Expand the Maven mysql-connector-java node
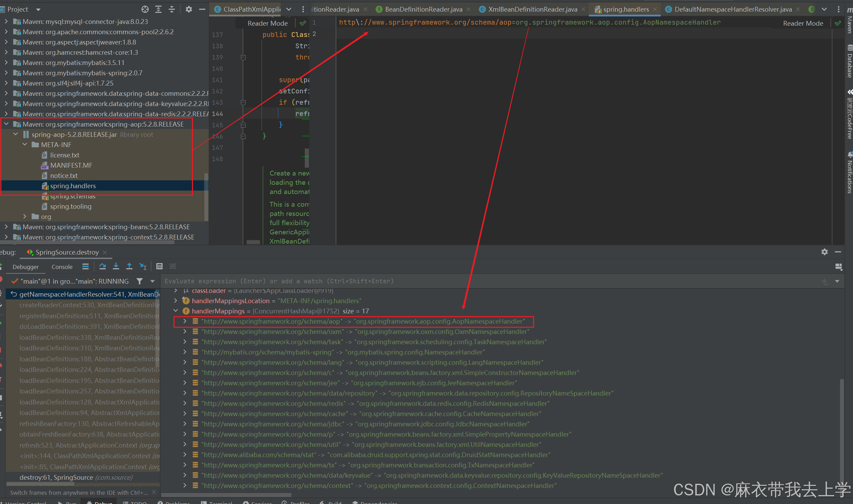Viewport: 853px width, 504px height. pos(6,22)
